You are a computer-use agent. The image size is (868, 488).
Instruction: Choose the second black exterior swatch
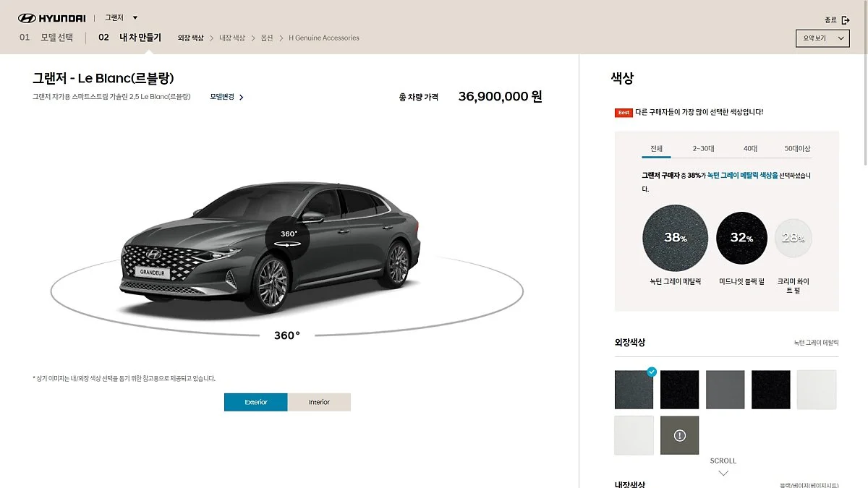679,390
